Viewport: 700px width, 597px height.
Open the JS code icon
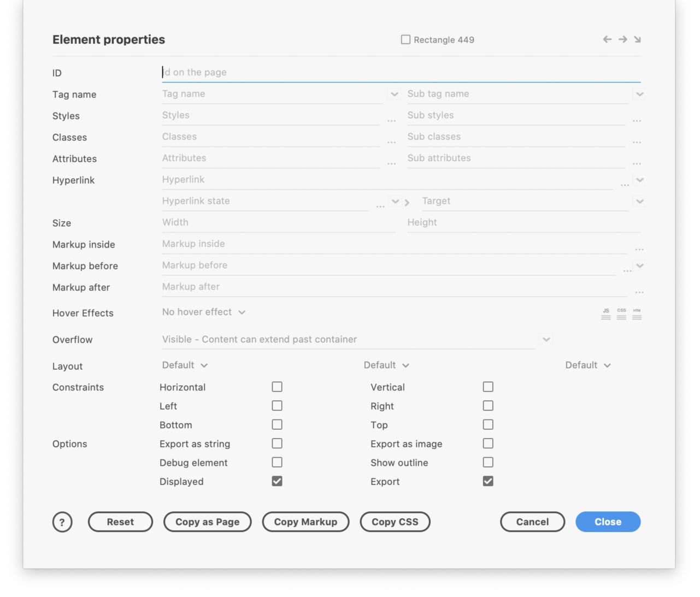pos(606,314)
